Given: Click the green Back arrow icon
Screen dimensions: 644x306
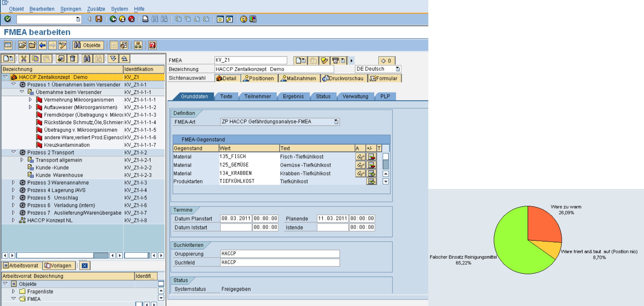Looking at the screenshot, I should (x=113, y=19).
